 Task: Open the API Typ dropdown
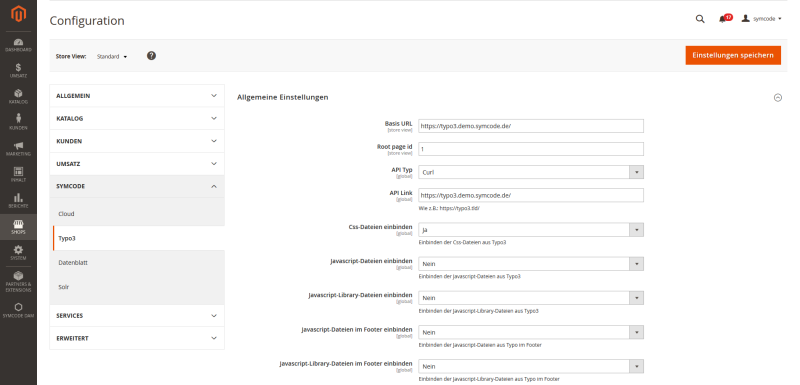[531, 172]
